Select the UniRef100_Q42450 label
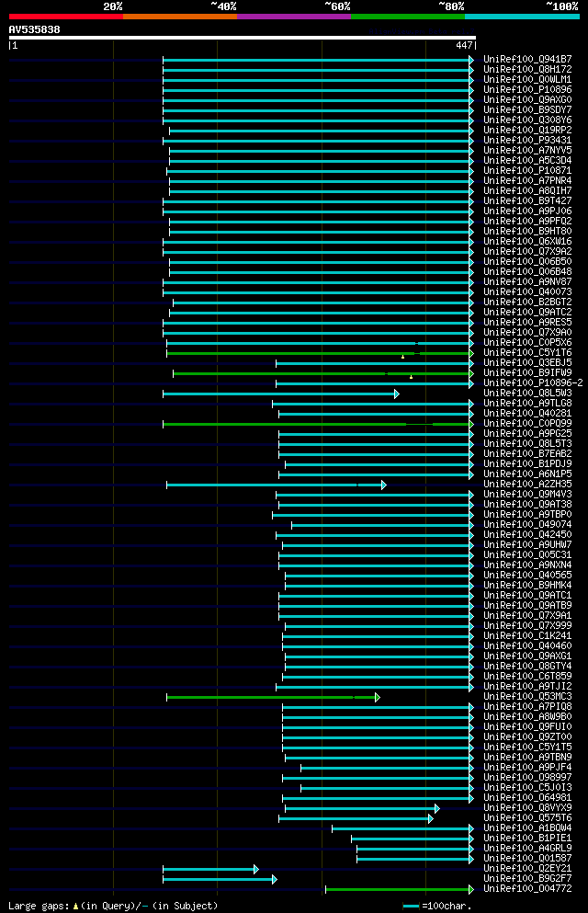Viewport: 588px width, 913px height. tap(527, 535)
